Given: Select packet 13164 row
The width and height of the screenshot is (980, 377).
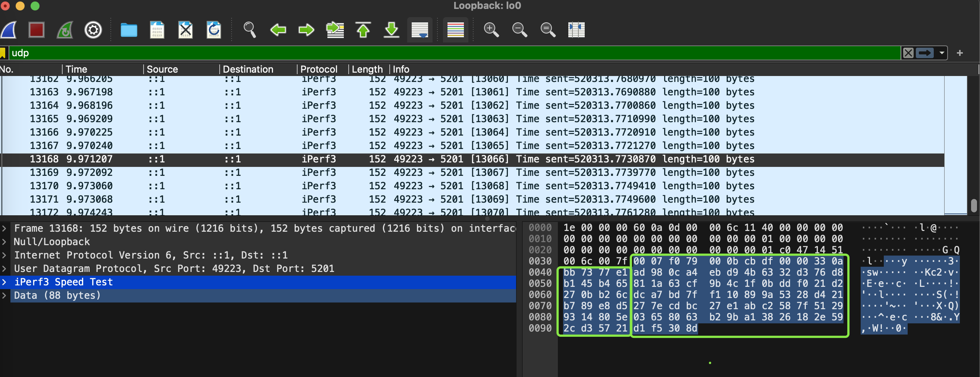Looking at the screenshot, I should (473, 105).
